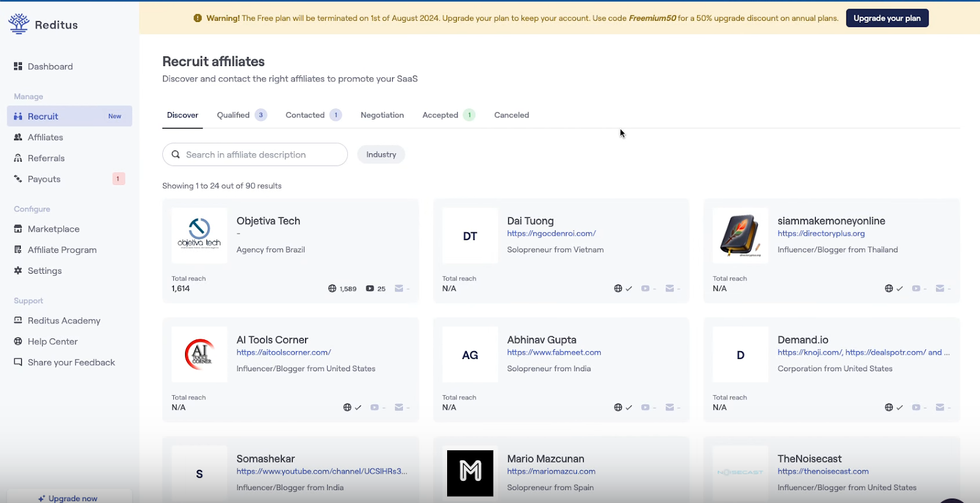Click siammakemoneyonline email icon

tap(940, 289)
